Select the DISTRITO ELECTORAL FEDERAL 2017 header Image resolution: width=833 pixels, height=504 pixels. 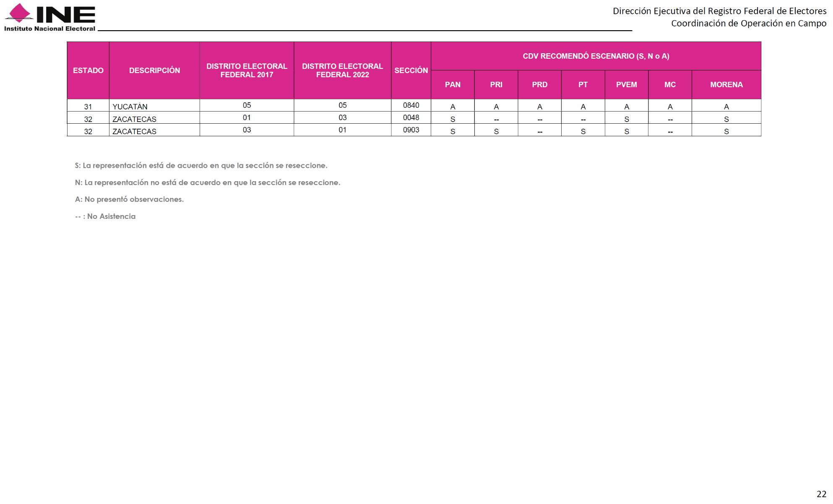coord(247,70)
